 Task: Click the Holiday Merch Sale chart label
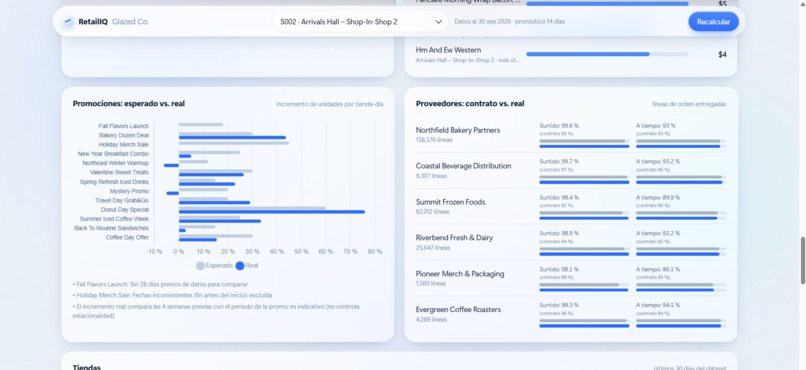123,144
